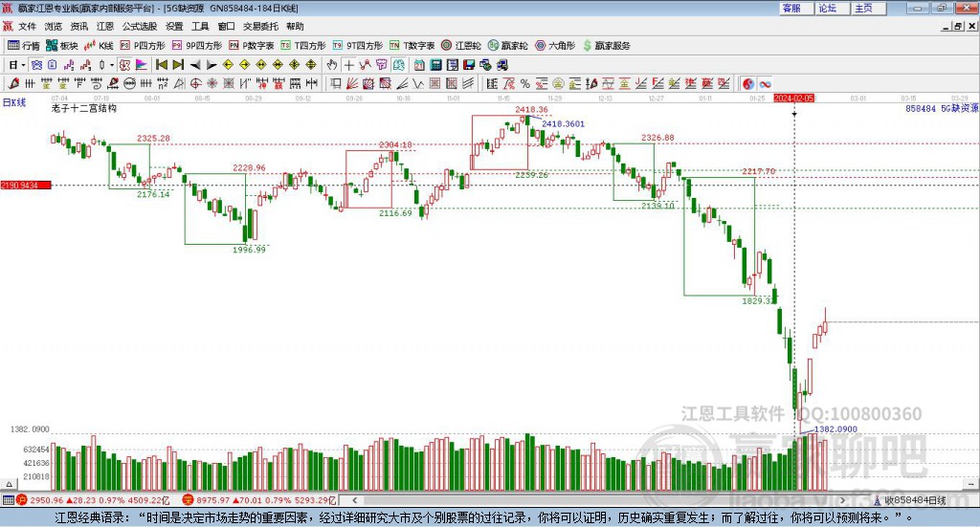
Task: Toggle the yin-yang Taiji icon
Action: pos(748,84)
